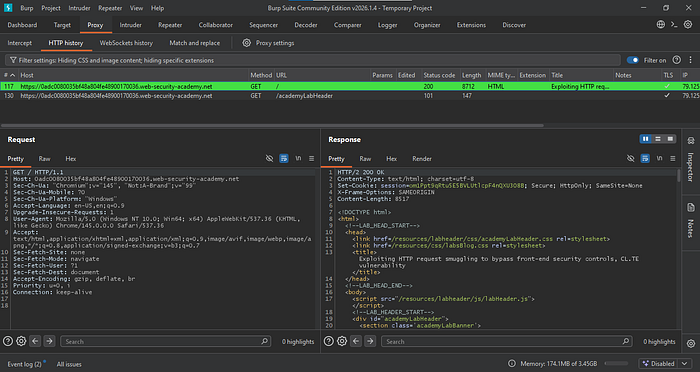Image resolution: width=700 pixels, height=372 pixels.
Task: Open the Project menu
Action: [x=51, y=8]
